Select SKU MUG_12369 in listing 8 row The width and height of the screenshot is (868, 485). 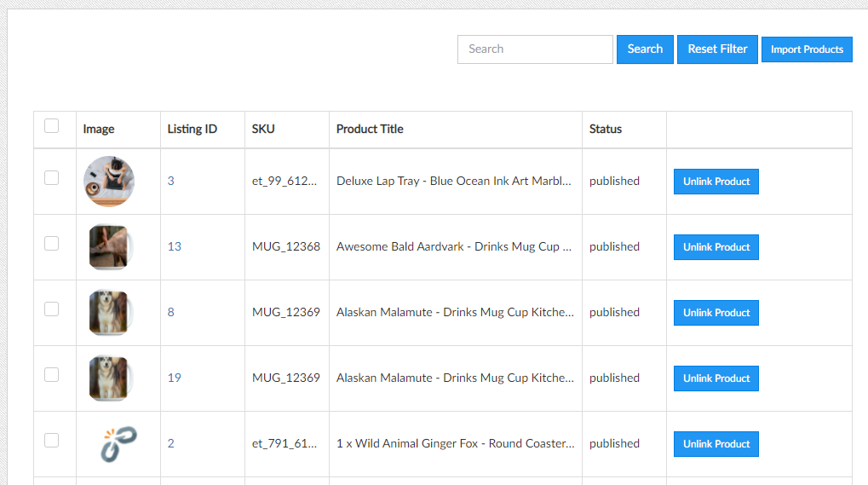(x=286, y=312)
